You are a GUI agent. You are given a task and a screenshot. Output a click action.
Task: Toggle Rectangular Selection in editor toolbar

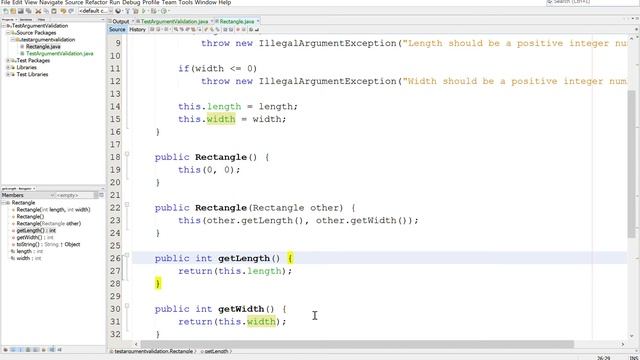point(199,29)
